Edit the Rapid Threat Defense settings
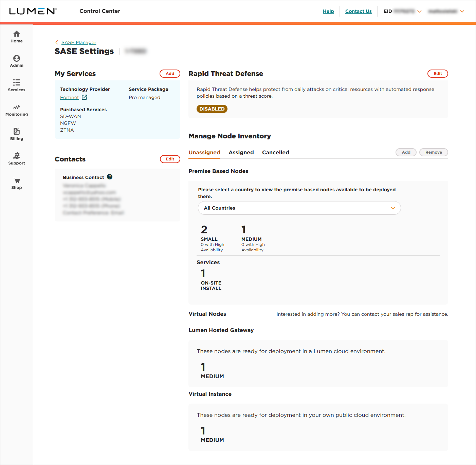Viewport: 476px width, 465px height. pos(438,73)
